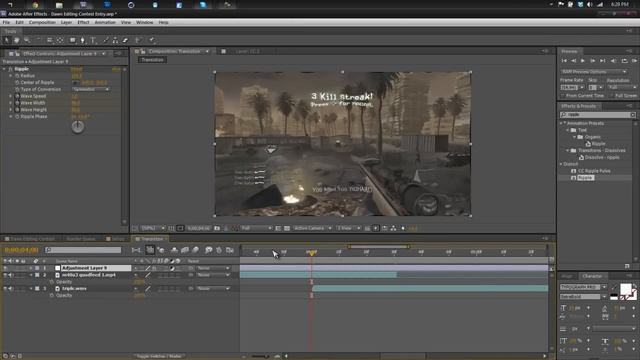Open preview Resolution dropdown set to Full
Screen dimensions: 640x360
[x=622, y=87]
